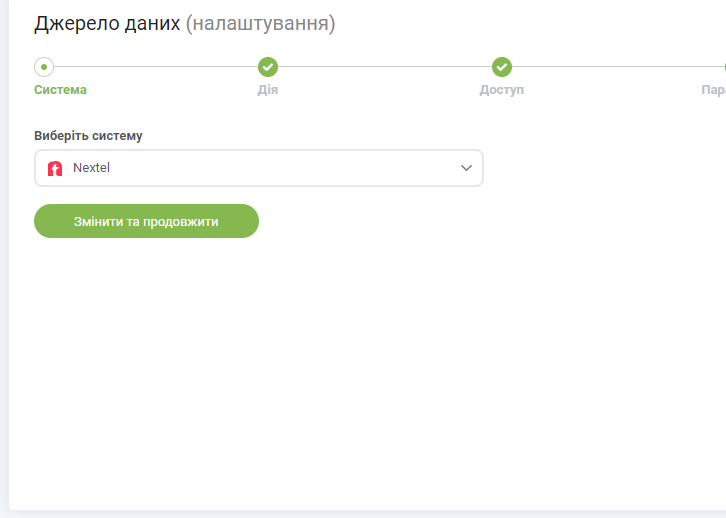Screen dimensions: 726x518
Task: Click progress line right of Доступ checkmark
Action: coord(610,67)
